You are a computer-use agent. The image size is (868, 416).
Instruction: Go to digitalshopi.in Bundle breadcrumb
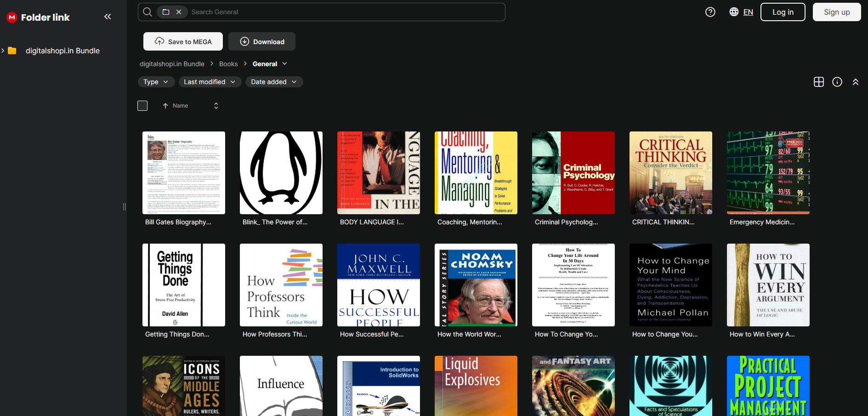(x=172, y=64)
